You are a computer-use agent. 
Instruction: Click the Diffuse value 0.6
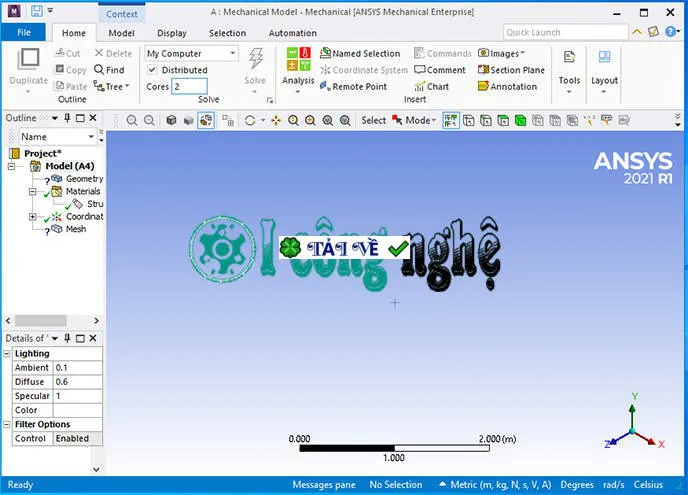[x=78, y=382]
